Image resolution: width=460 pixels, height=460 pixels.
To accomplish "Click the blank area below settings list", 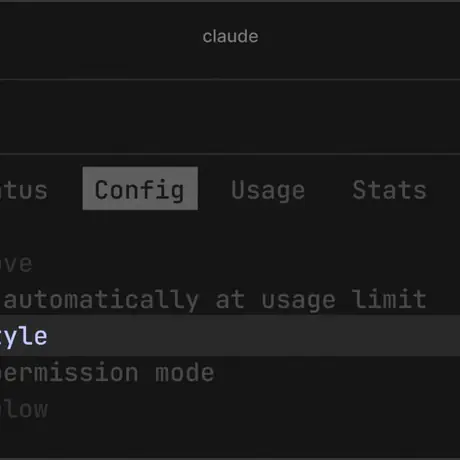I will point(230,438).
